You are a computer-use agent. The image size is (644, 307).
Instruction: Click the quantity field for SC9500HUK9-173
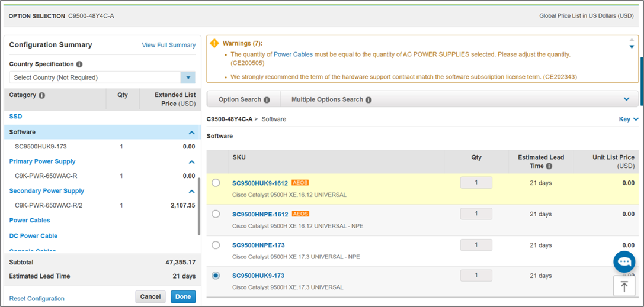(x=476, y=276)
